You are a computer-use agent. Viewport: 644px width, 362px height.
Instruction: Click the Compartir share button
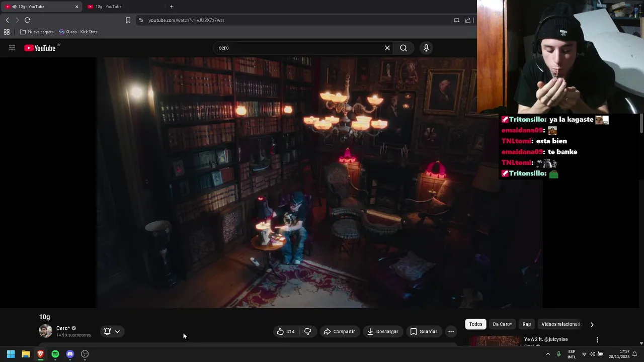tap(339, 331)
